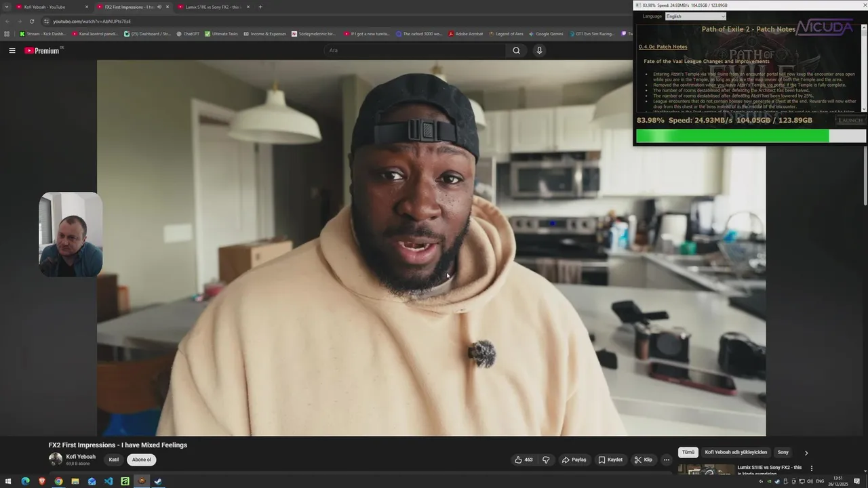Click the YouTube page vertical scrollbar
The height and width of the screenshot is (488, 868).
pyautogui.click(x=865, y=176)
